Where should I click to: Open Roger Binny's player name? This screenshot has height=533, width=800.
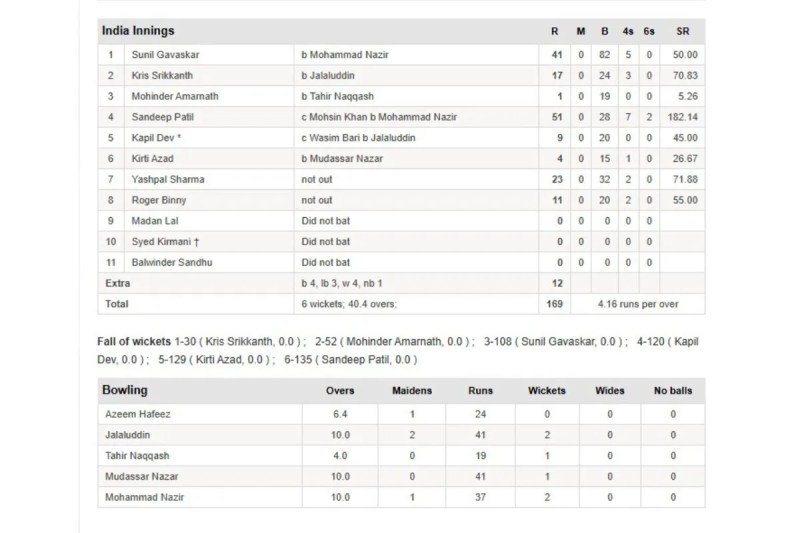click(153, 200)
